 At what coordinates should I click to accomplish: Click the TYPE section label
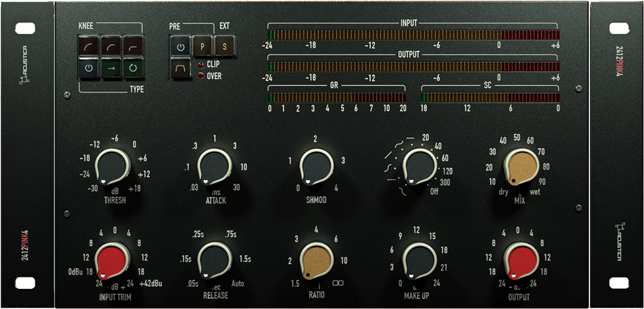137,89
